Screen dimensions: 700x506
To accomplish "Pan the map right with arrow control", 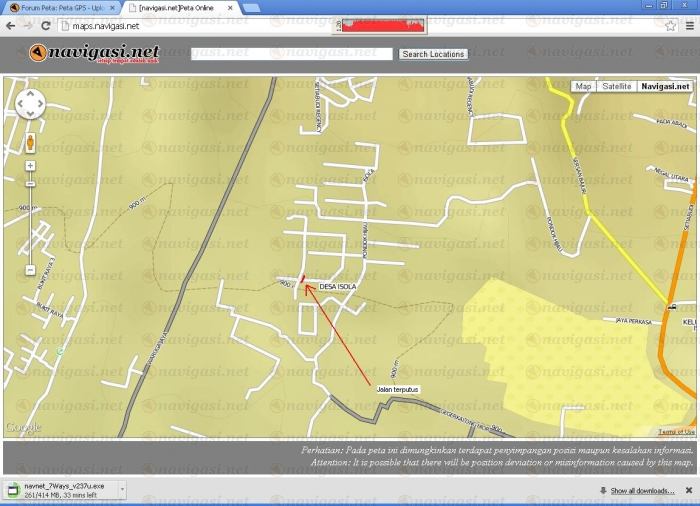I will (x=41, y=104).
